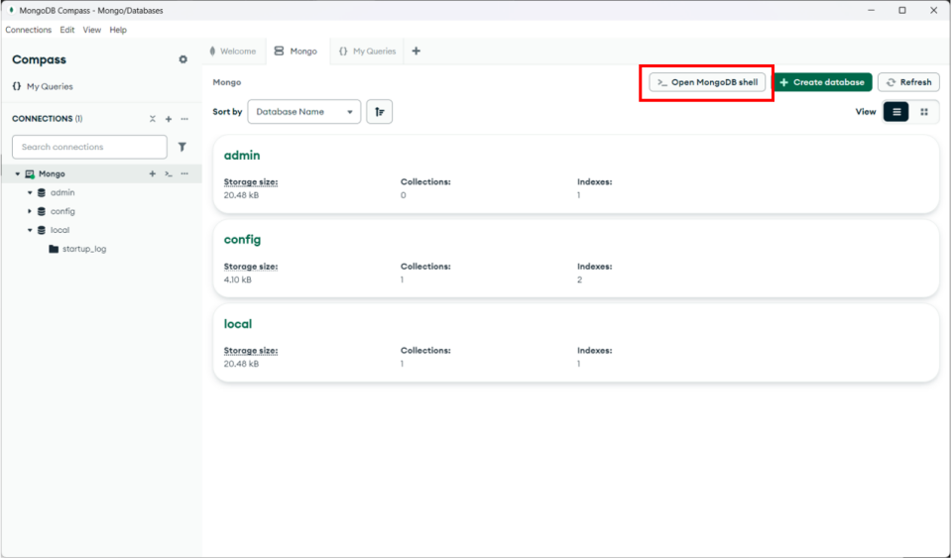Select admin database in sidebar
Image resolution: width=952 pixels, height=560 pixels.
[62, 193]
